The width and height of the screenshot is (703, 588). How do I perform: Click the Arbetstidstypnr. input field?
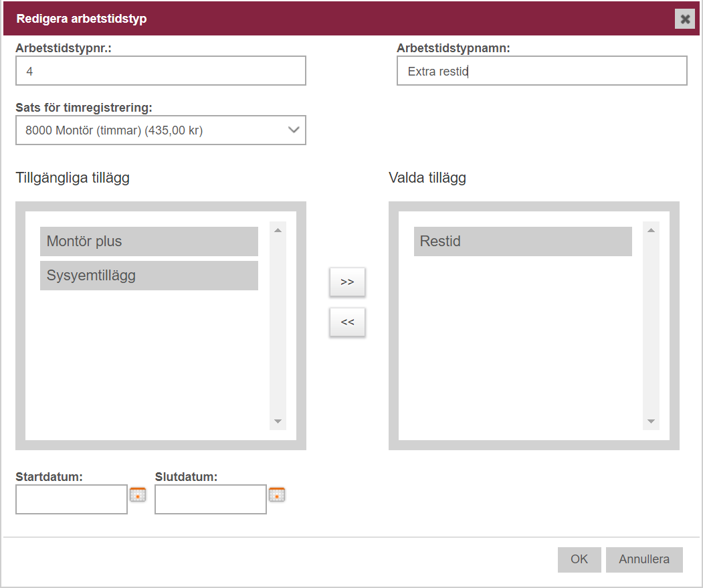[x=161, y=71]
